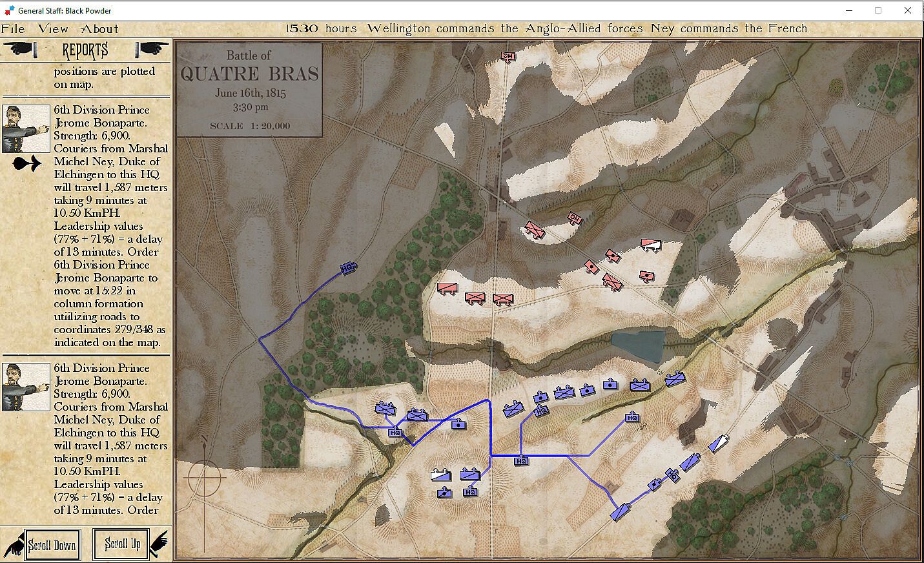The width and height of the screenshot is (924, 563).
Task: Select the westernmost red artillery unit
Action: [x=590, y=266]
